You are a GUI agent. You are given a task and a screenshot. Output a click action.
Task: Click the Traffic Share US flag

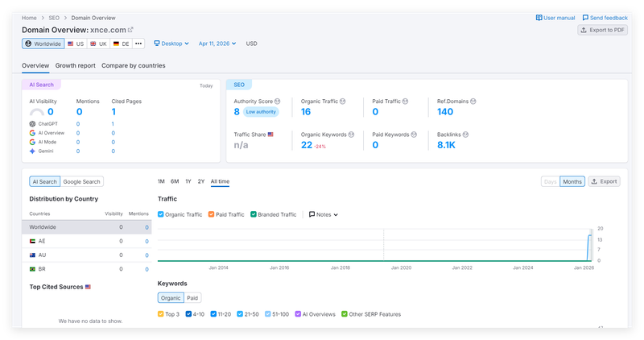pos(270,135)
